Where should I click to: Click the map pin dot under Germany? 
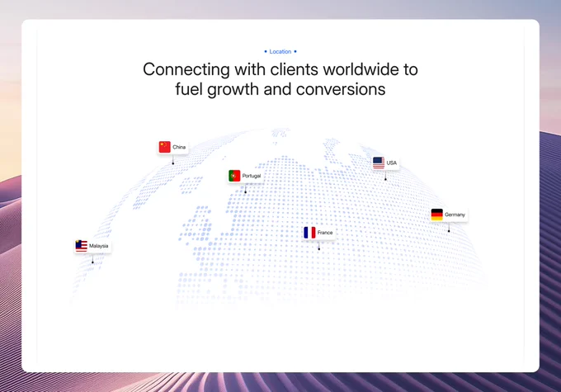(x=449, y=231)
